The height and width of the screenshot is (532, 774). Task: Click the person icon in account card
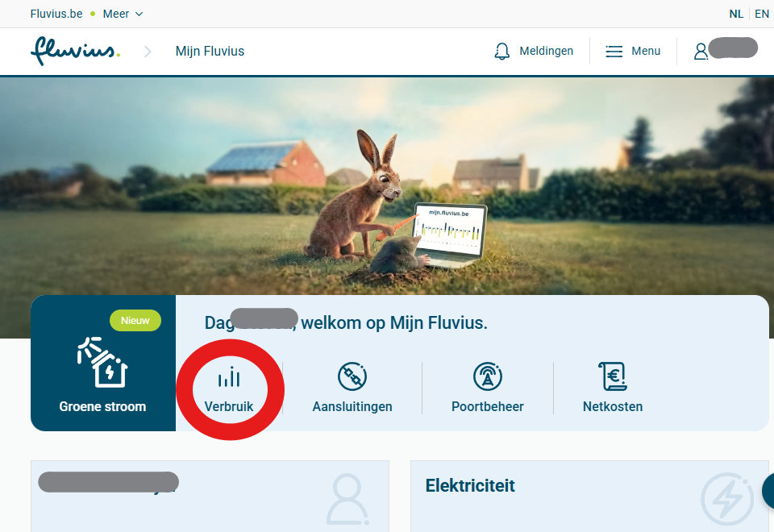(347, 499)
